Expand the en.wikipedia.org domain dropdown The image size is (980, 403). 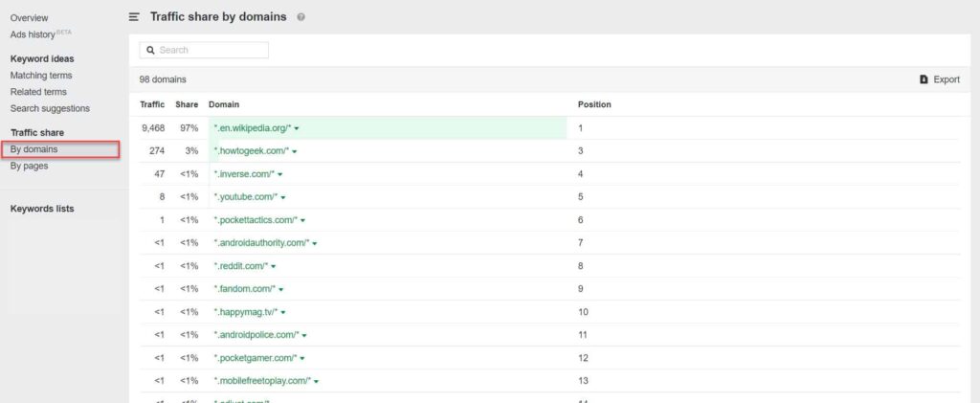[x=298, y=128]
